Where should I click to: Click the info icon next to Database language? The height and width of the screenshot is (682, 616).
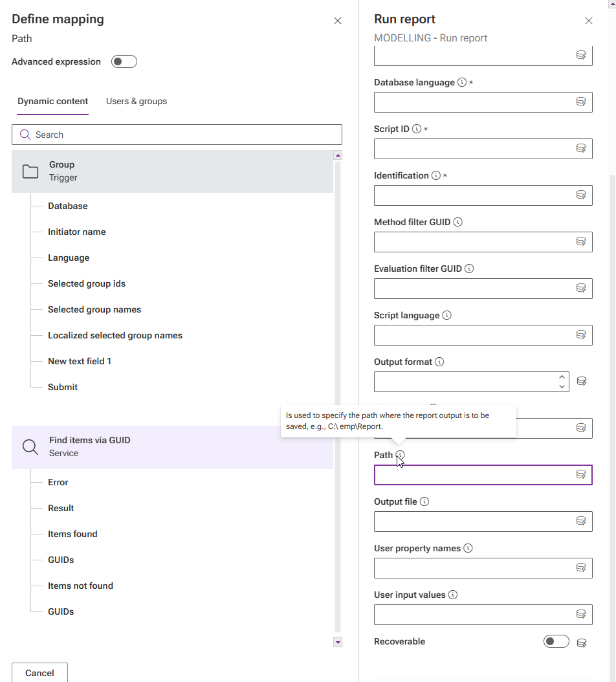[462, 83]
